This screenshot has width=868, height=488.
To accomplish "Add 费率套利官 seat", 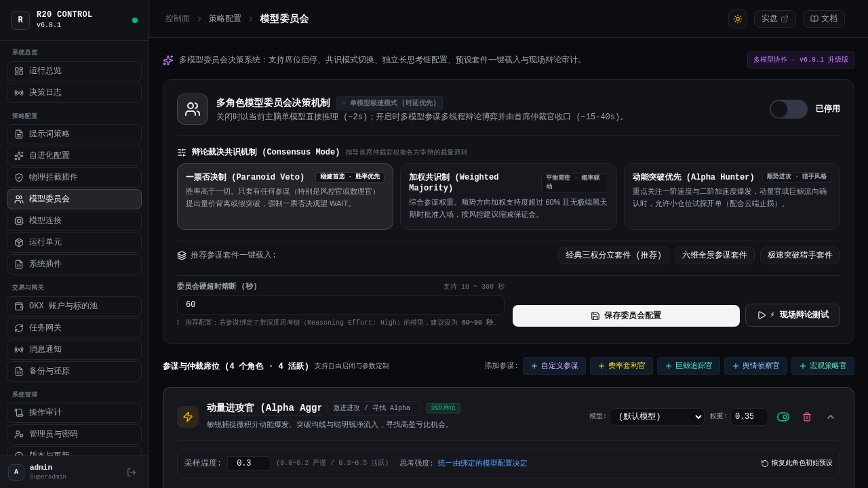I will (x=621, y=366).
